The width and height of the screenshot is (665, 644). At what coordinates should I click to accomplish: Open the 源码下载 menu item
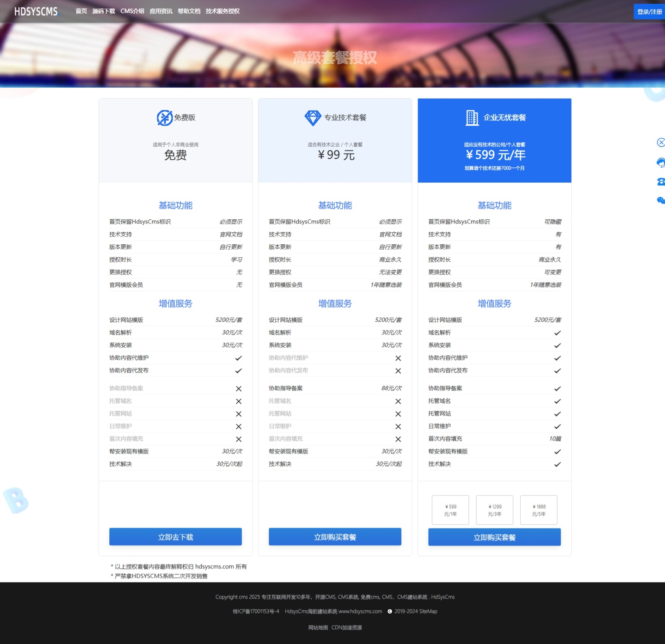pyautogui.click(x=103, y=11)
